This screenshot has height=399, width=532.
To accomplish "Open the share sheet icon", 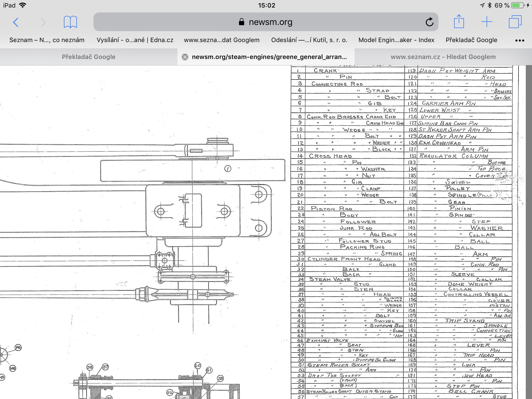I will click(459, 22).
